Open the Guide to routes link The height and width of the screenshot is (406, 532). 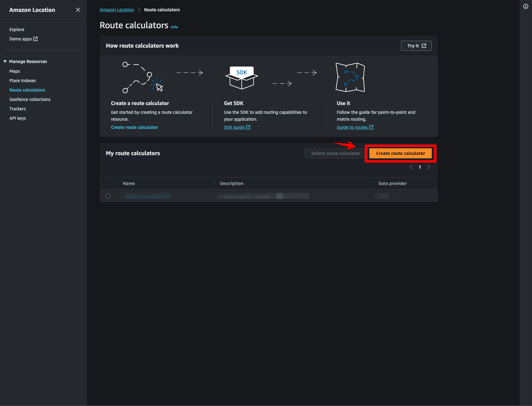(355, 127)
